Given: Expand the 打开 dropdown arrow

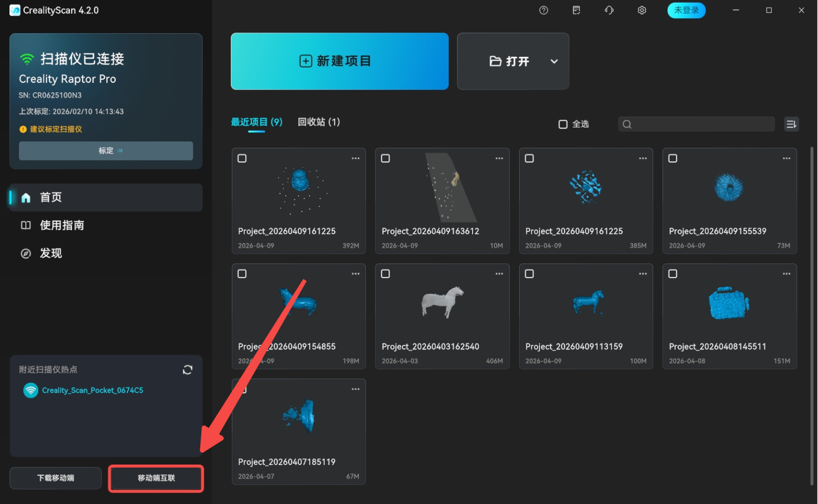Looking at the screenshot, I should click(x=554, y=62).
